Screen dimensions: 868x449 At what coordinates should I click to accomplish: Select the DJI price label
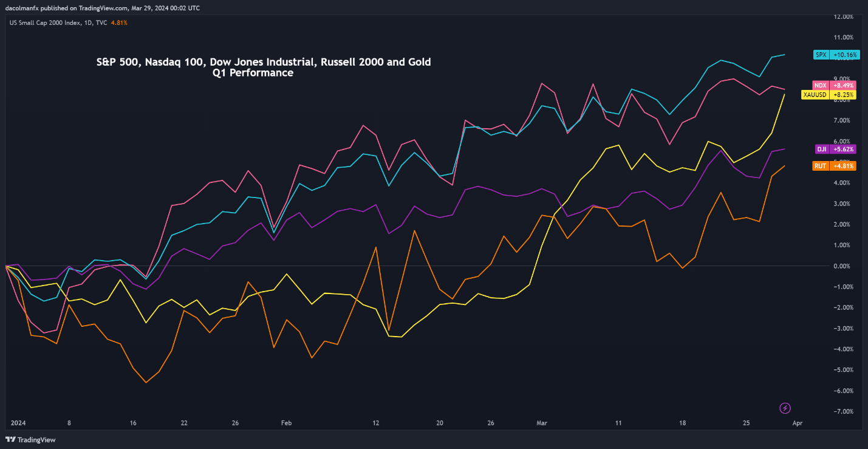click(835, 149)
